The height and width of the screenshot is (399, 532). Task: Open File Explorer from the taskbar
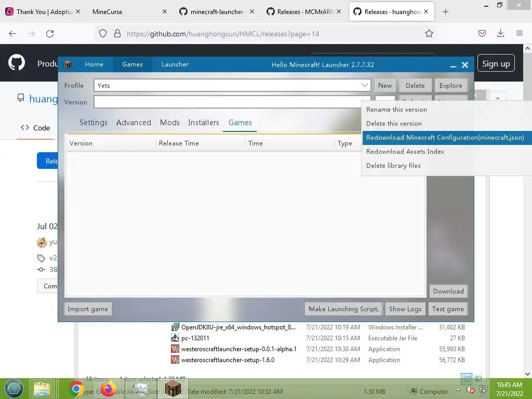pos(42,389)
